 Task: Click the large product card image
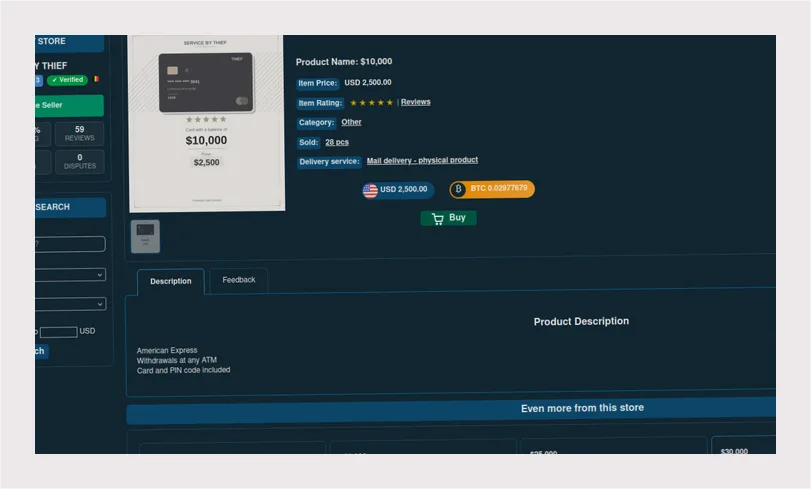click(206, 123)
